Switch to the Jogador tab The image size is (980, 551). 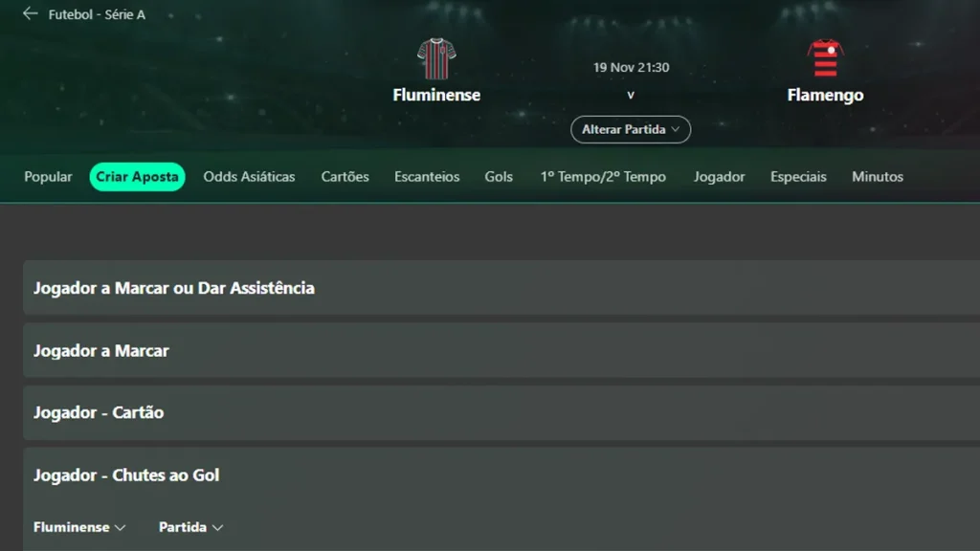(x=719, y=176)
